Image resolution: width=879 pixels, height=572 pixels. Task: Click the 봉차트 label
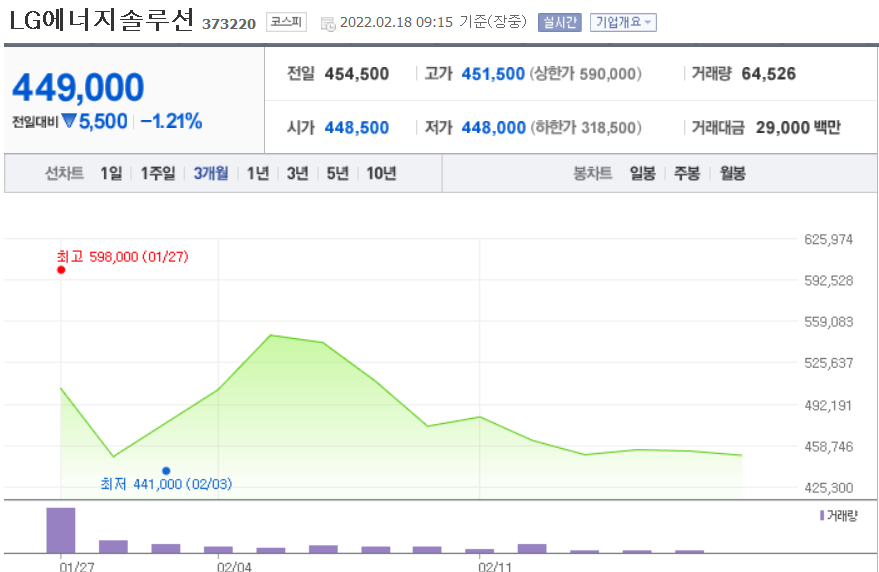593,173
